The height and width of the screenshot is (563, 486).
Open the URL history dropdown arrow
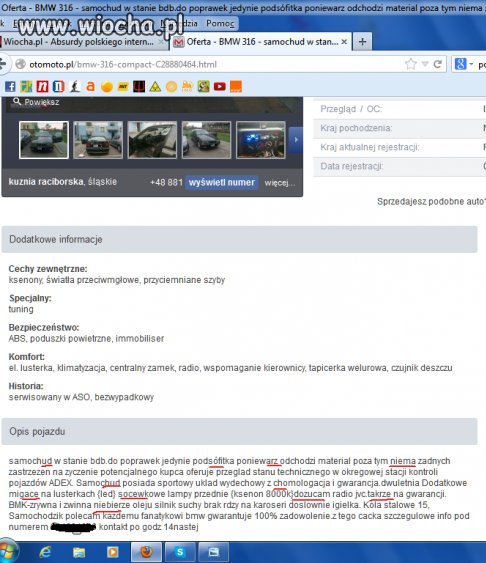pos(425,64)
